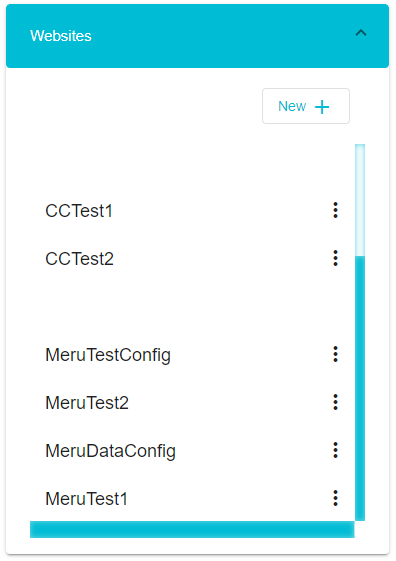This screenshot has width=396, height=561.
Task: Open the three-dot menu for CCTest1
Action: click(x=335, y=210)
